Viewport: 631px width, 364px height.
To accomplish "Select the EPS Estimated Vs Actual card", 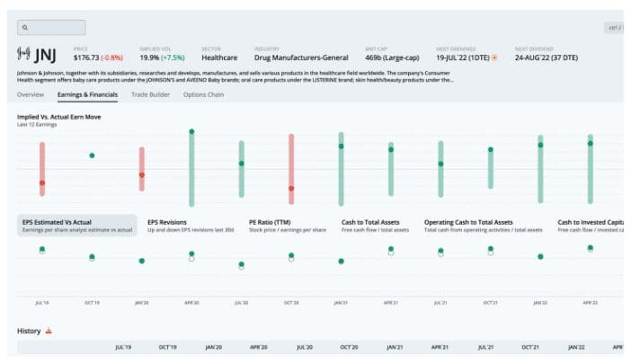I will [76, 225].
